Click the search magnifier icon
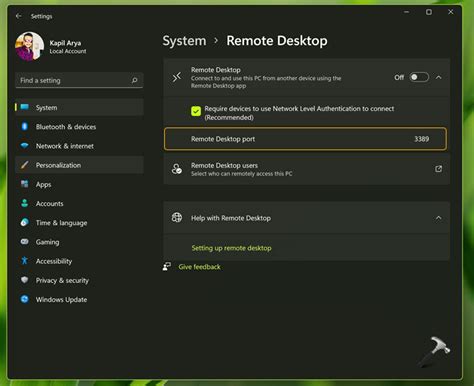The image size is (474, 386). coord(135,80)
